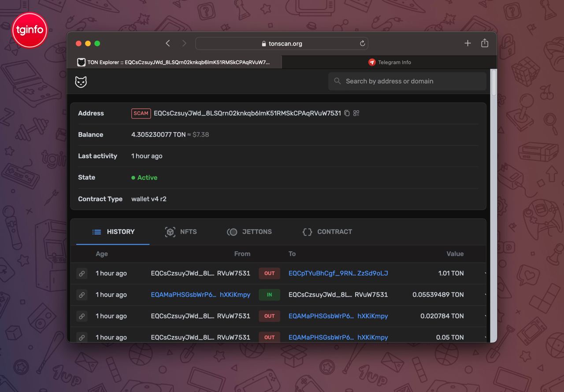
Task: Open the Safari share menu
Action: 485,43
